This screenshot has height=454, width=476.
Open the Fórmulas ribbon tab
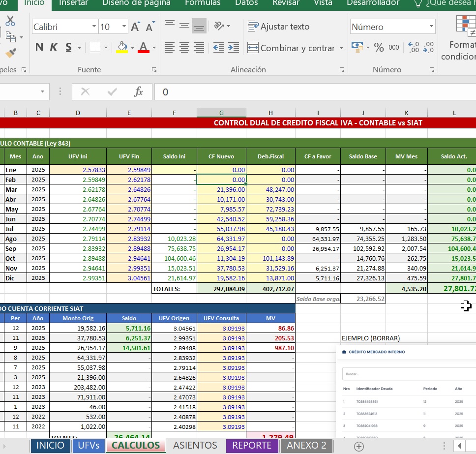[203, 3]
